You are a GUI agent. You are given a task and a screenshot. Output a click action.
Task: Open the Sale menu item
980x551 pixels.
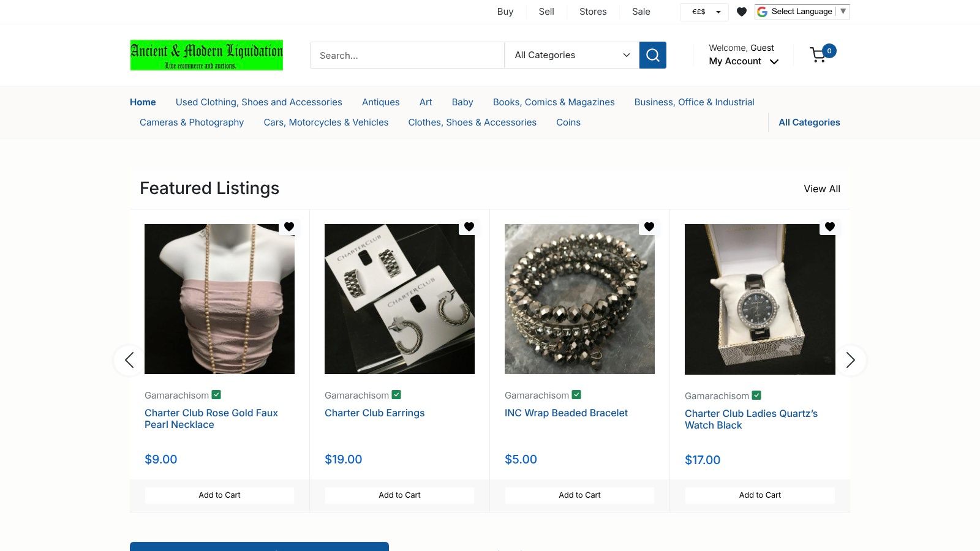tap(641, 12)
